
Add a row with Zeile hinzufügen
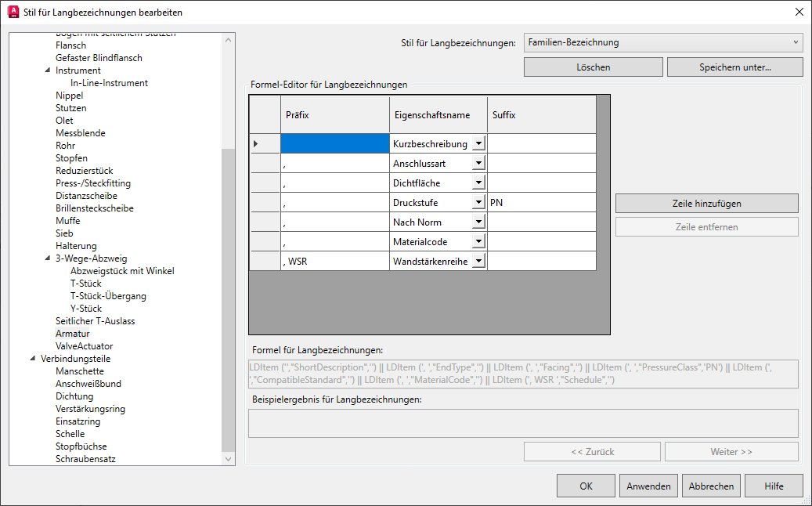707,204
